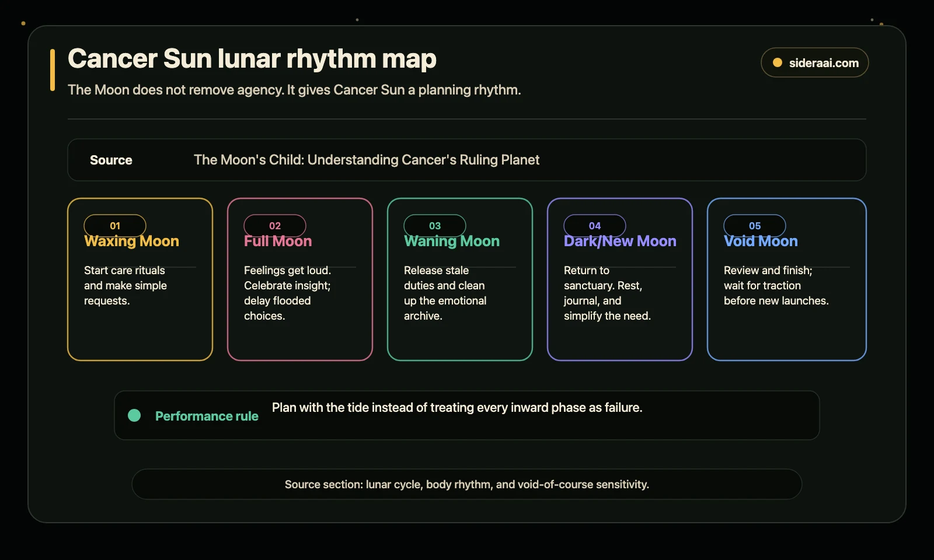
Task: Select the Release stale duties description
Action: pos(445,293)
